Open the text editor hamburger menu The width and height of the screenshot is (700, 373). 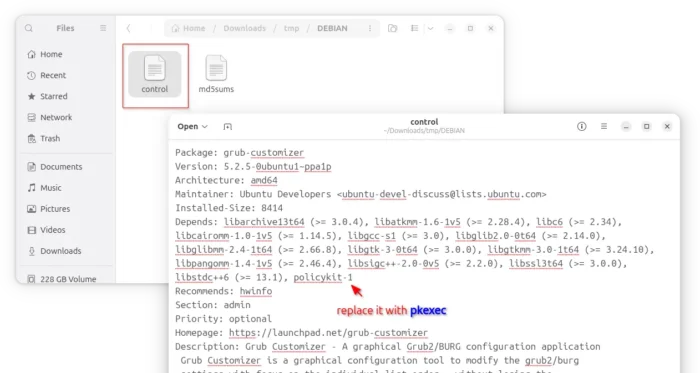pyautogui.click(x=604, y=126)
